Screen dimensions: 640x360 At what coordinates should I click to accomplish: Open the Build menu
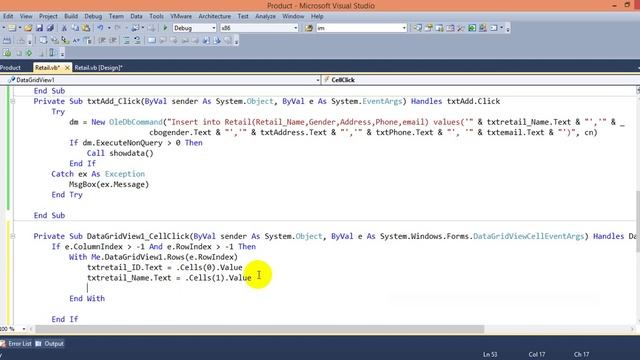click(71, 16)
